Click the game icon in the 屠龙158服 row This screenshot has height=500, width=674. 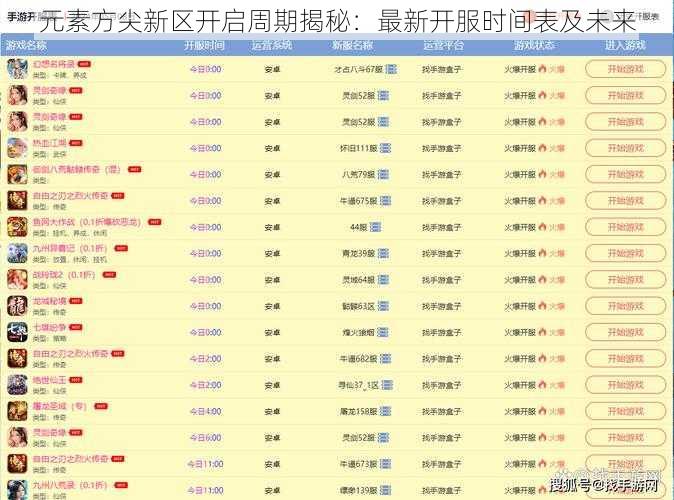pos(17,411)
